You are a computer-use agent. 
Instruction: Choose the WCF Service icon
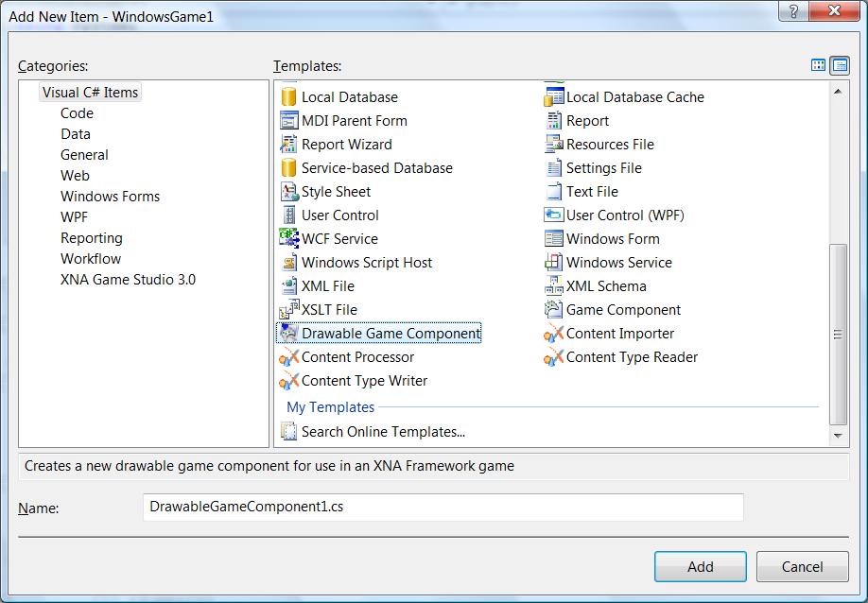point(288,238)
